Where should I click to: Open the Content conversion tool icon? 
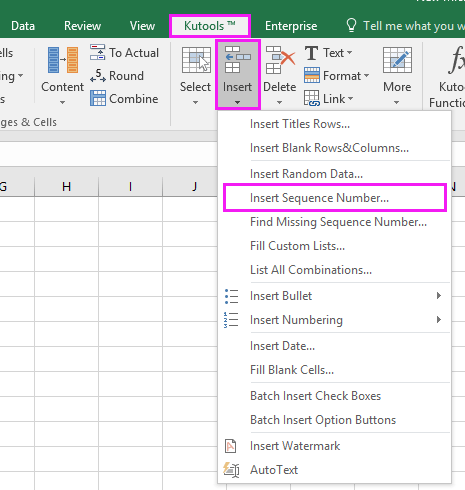(x=63, y=60)
